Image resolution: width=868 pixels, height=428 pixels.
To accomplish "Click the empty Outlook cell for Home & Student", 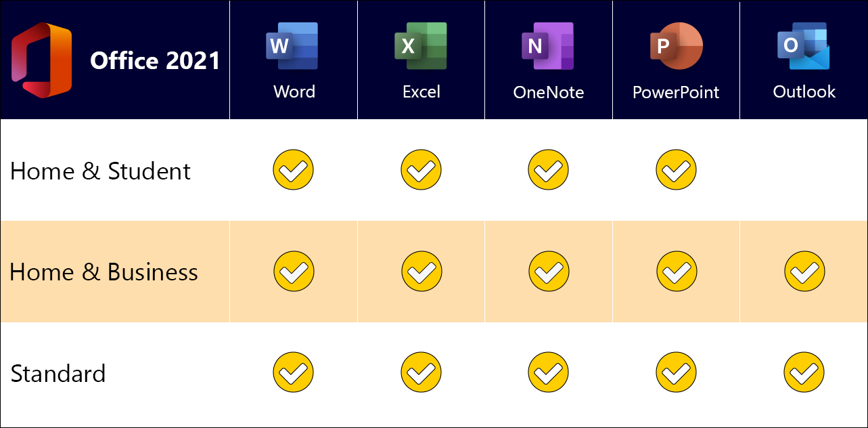I will tap(804, 170).
